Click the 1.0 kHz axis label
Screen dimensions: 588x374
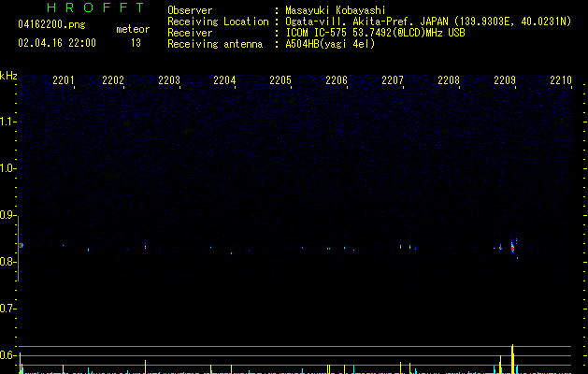pos(7,168)
